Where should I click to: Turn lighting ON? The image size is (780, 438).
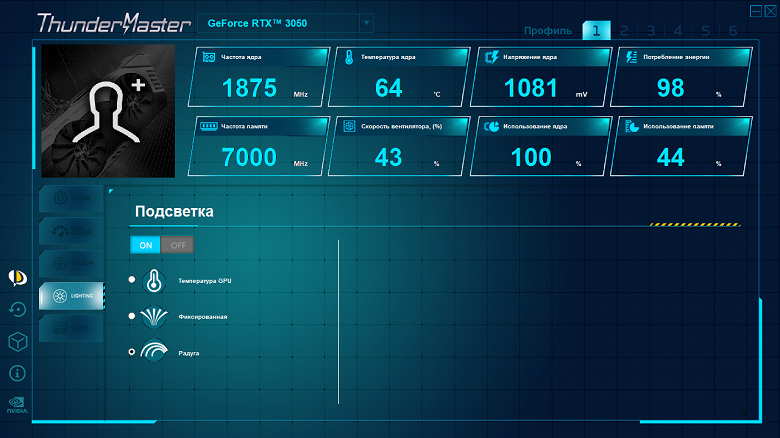click(x=145, y=245)
